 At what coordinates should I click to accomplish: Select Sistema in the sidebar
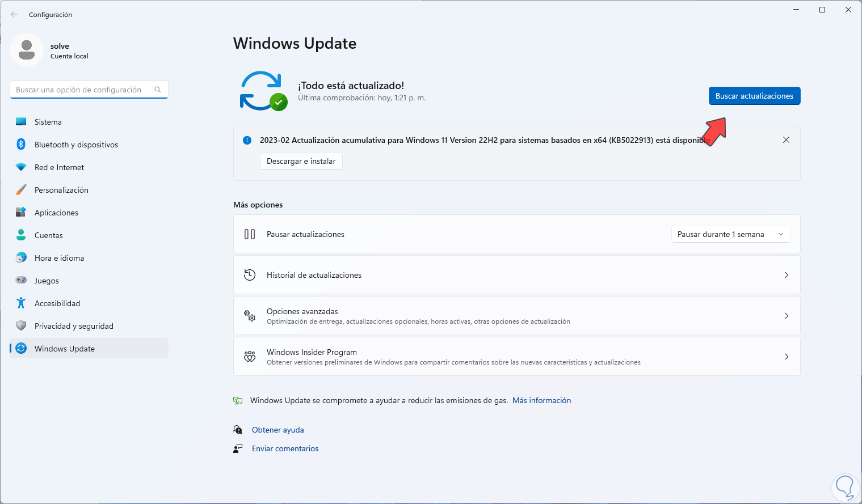click(x=48, y=122)
